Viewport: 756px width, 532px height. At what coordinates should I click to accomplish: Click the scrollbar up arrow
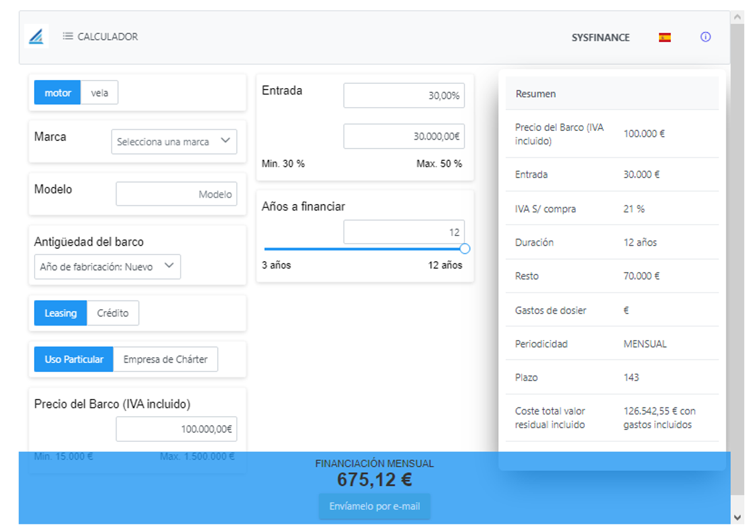[738, 17]
